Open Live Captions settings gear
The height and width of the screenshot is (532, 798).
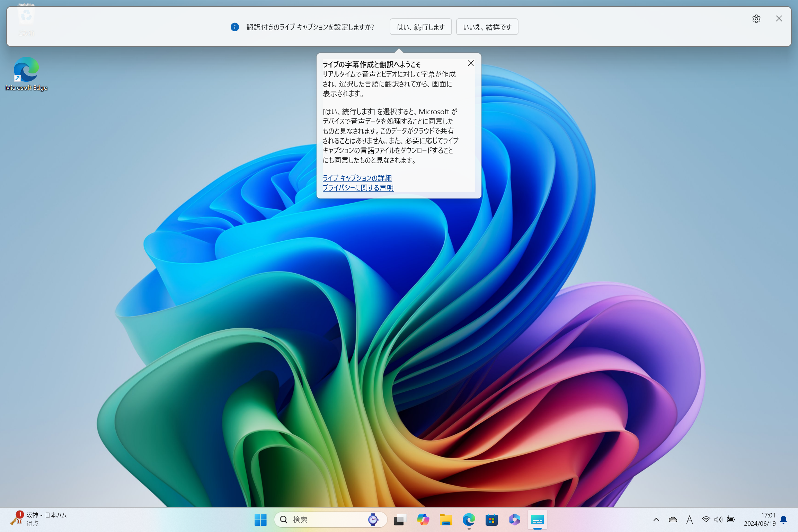point(756,19)
